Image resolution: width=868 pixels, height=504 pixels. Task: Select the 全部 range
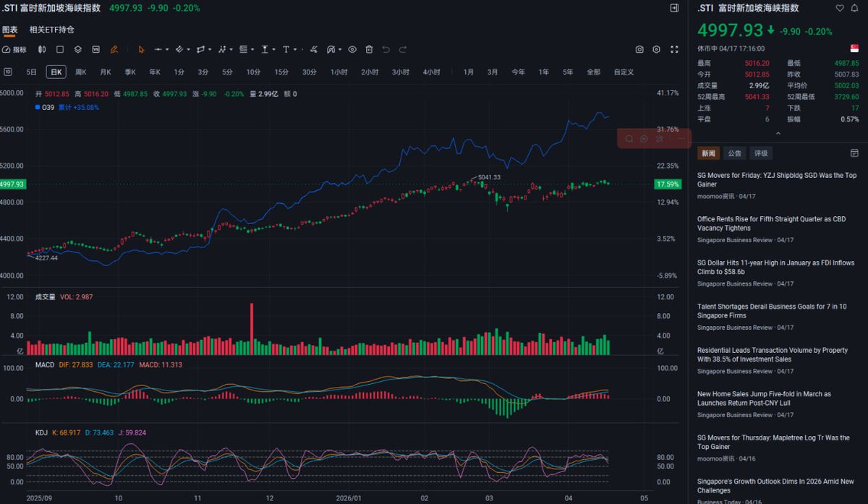click(x=593, y=72)
